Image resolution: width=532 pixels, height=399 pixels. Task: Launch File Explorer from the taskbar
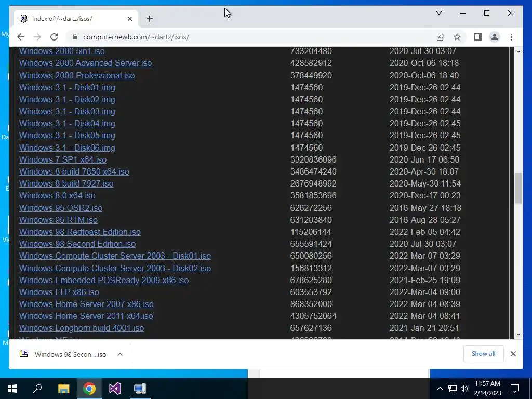63,389
